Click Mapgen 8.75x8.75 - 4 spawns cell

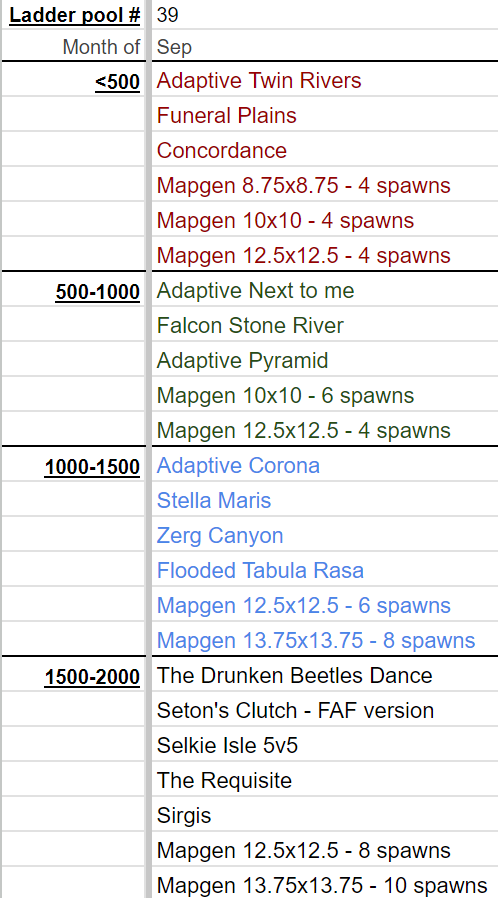click(325, 186)
